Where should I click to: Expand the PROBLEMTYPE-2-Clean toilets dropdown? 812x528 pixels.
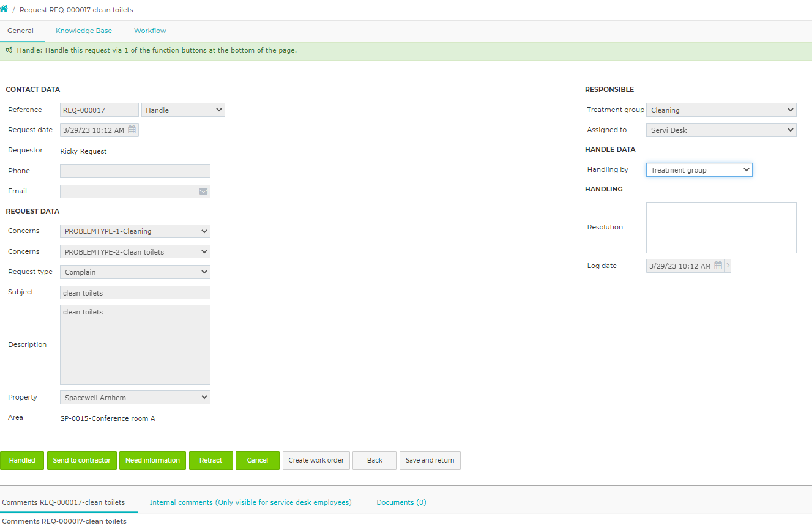pos(135,251)
